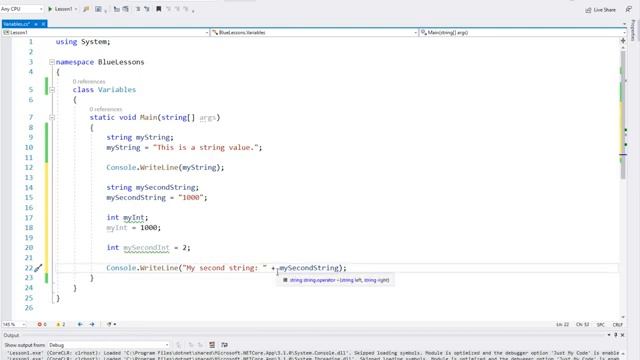
Task: Open the BlueLessons.Variables type dropdown
Action: 314,32
